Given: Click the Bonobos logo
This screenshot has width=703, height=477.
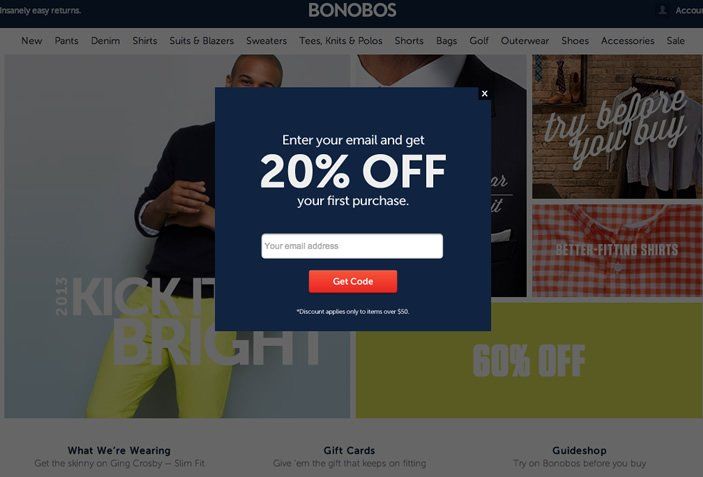Looking at the screenshot, I should 352,10.
